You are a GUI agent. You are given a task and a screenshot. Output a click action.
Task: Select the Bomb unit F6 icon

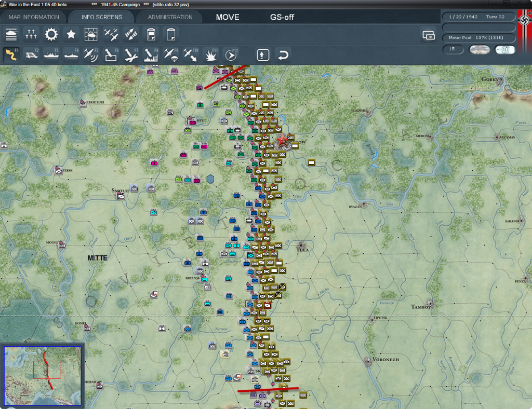point(111,55)
